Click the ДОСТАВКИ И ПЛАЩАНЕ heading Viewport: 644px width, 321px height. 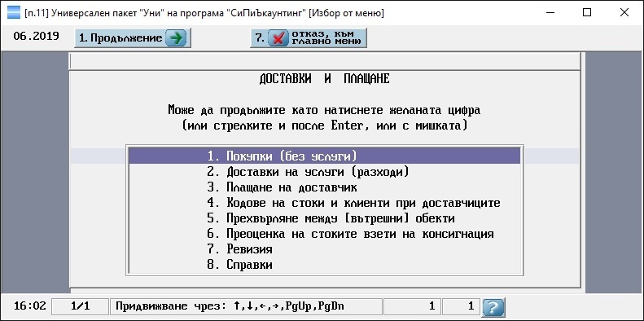pos(325,79)
